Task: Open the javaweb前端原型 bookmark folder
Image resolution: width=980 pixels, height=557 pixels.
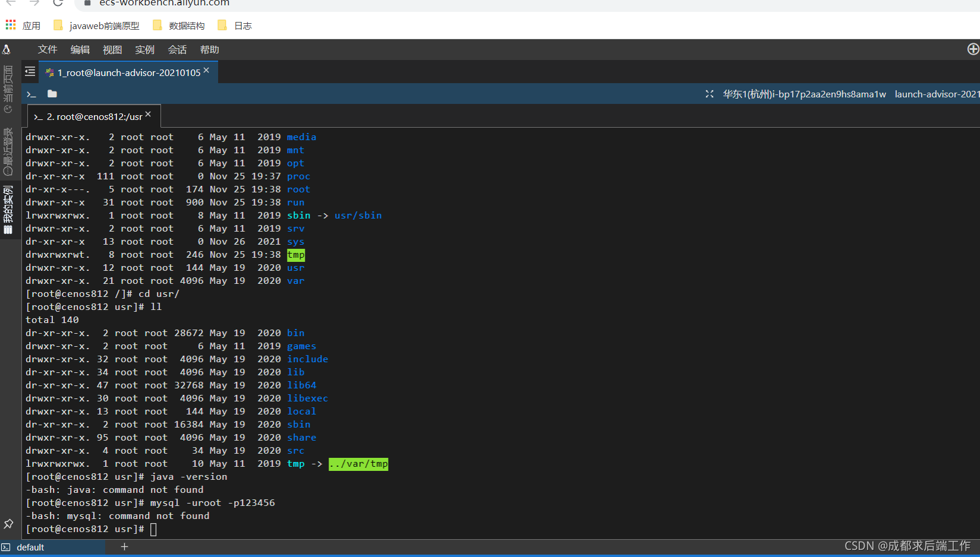Action: tap(96, 26)
